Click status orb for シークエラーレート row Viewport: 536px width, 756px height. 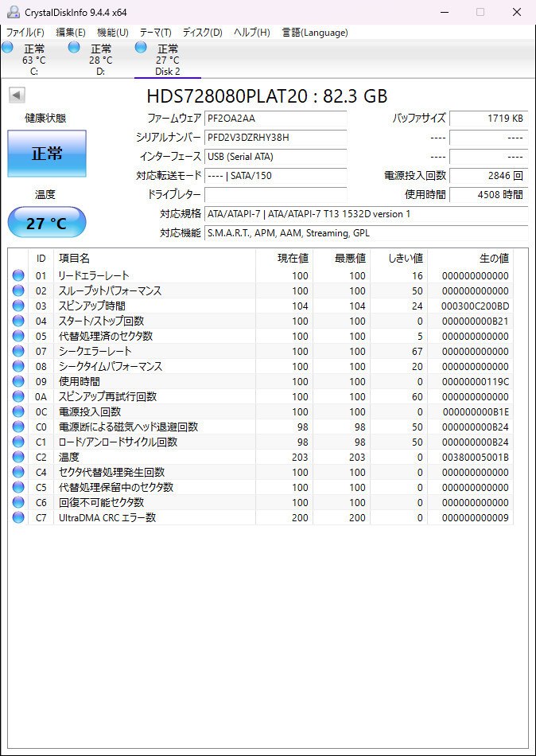pos(18,352)
